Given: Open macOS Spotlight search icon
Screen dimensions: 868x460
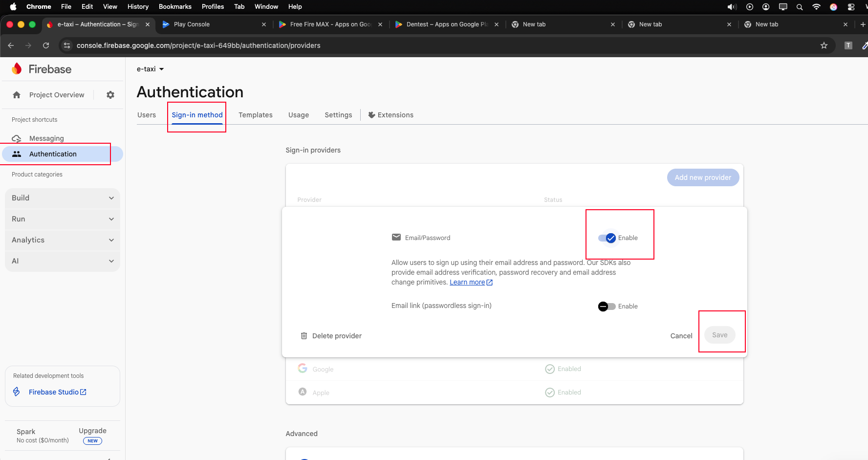Looking at the screenshot, I should pyautogui.click(x=800, y=7).
